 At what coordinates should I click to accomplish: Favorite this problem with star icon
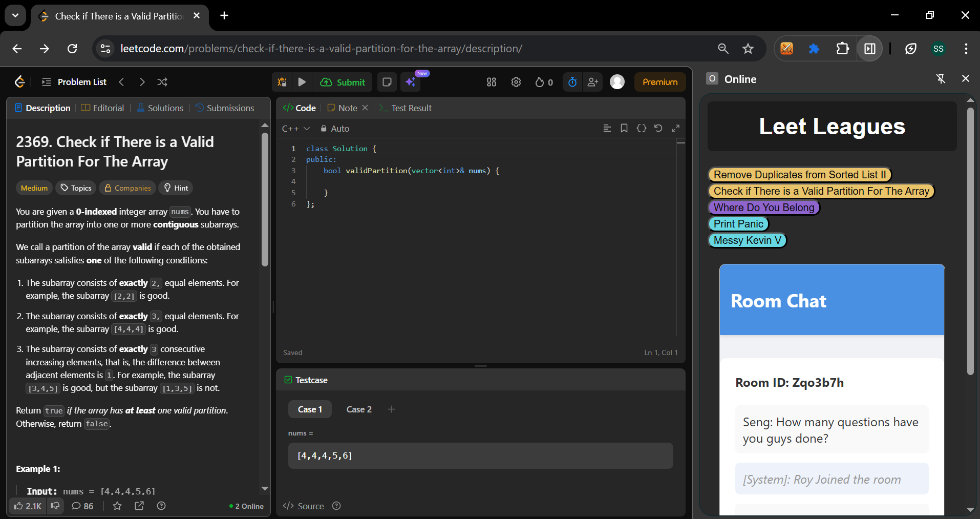pyautogui.click(x=117, y=506)
